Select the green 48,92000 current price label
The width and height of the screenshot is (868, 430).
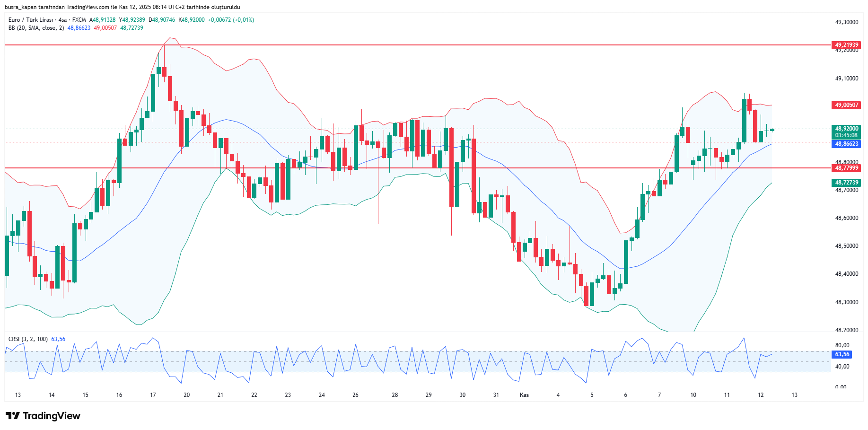[846, 129]
